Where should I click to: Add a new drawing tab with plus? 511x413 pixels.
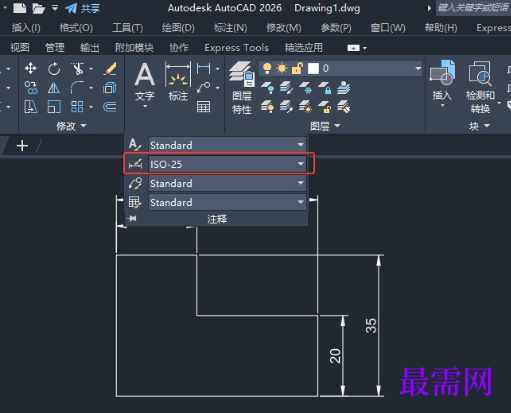pos(22,146)
